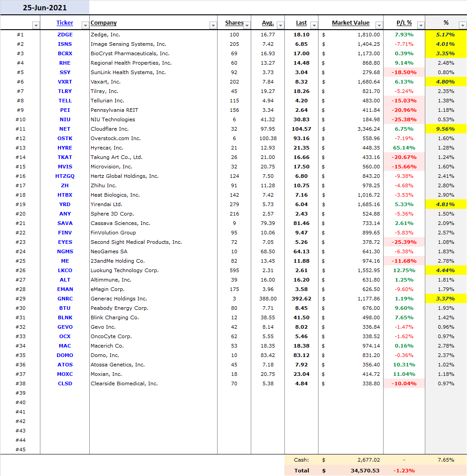Select the company cell Regional Health Properties, Inc.
The width and height of the screenshot is (467, 476).
pos(153,63)
